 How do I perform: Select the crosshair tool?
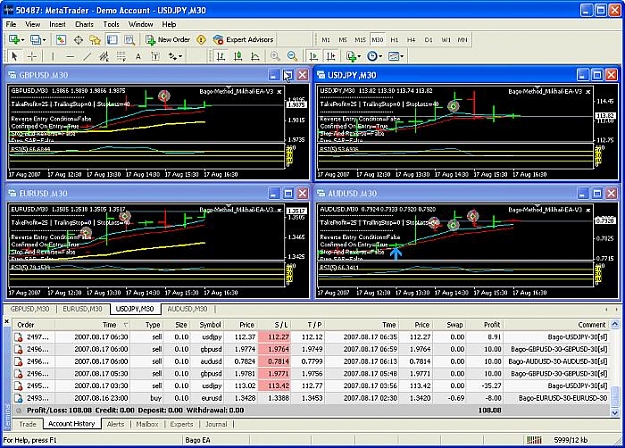click(32, 57)
